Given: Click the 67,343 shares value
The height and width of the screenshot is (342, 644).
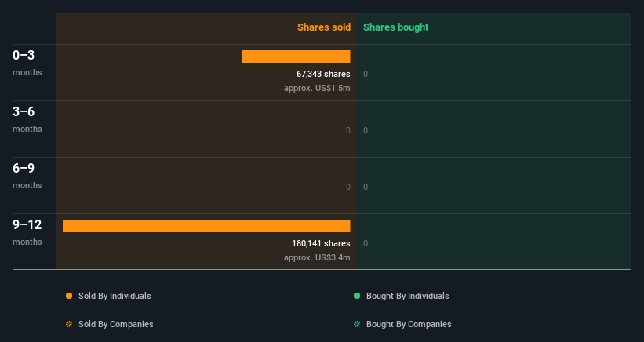Looking at the screenshot, I should click(323, 74).
